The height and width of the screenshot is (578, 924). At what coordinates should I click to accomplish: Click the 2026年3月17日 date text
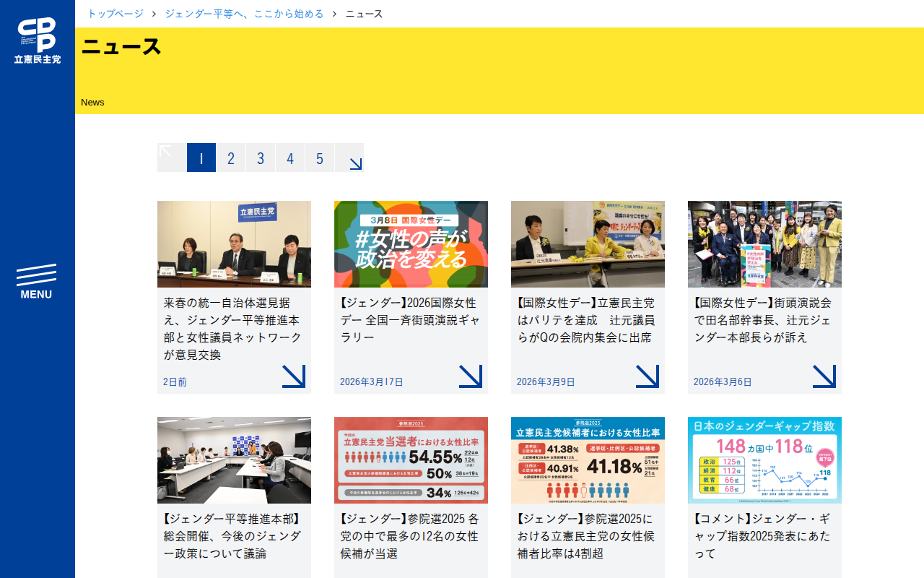point(372,381)
